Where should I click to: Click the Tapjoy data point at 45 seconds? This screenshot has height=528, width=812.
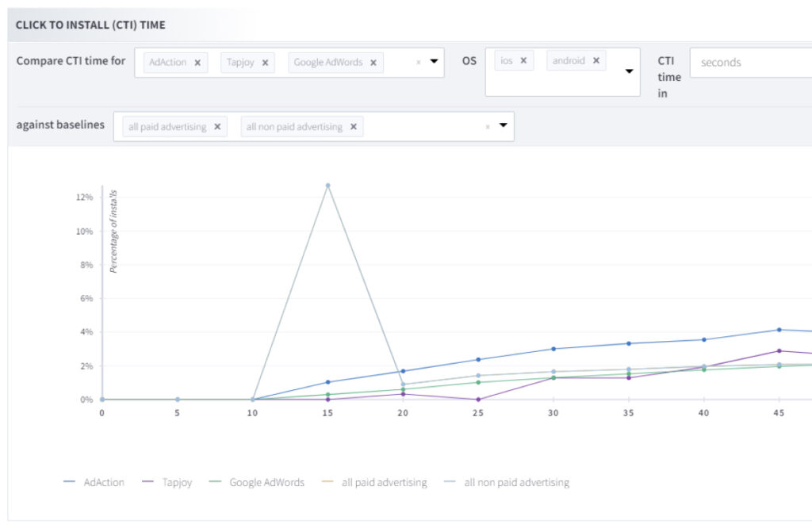(779, 351)
